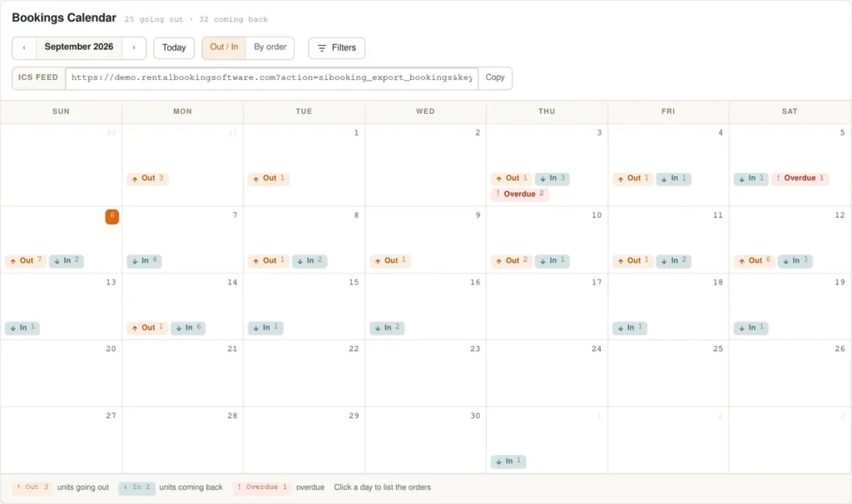Select day 24 in the calendar
The image size is (852, 504).
(x=547, y=373)
